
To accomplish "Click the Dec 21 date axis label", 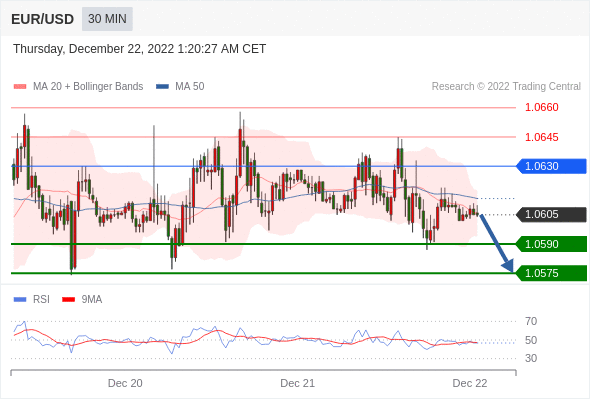I will pyautogui.click(x=297, y=383).
